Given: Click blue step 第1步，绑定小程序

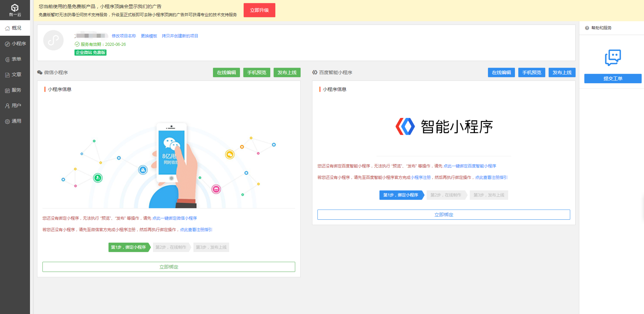Looking at the screenshot, I should [x=401, y=195].
